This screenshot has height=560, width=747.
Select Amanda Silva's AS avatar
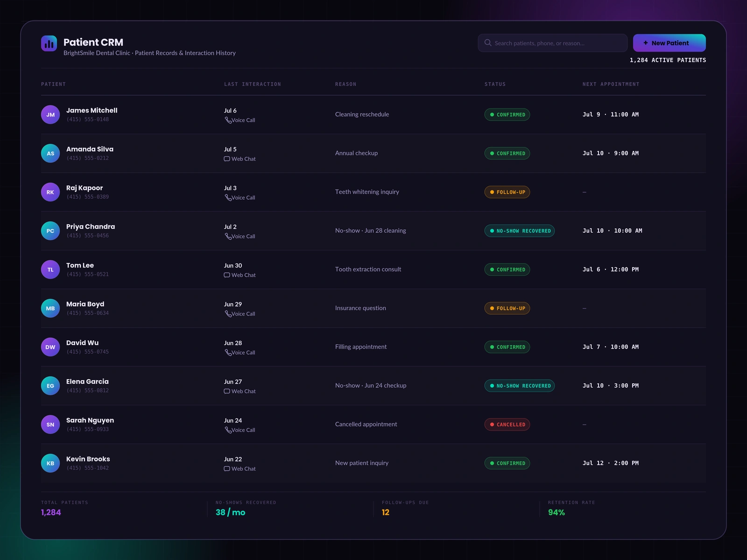pyautogui.click(x=50, y=154)
